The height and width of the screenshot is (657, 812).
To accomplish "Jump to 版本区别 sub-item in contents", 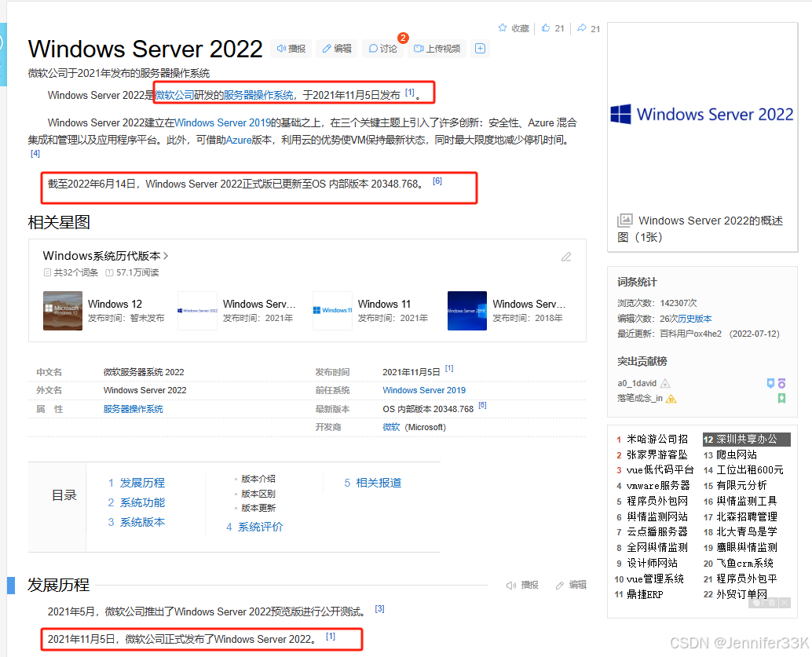I will (258, 494).
